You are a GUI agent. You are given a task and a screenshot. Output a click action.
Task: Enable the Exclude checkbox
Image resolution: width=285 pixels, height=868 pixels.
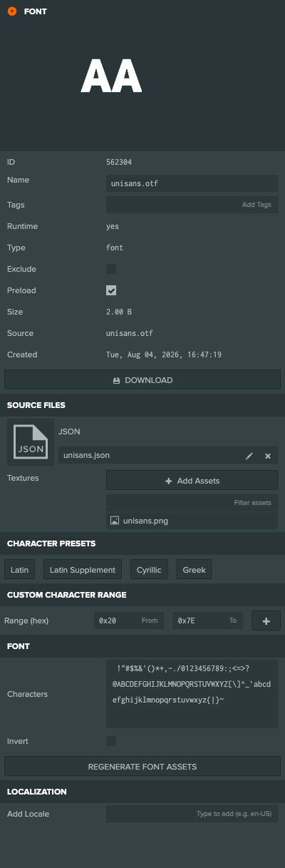pyautogui.click(x=111, y=269)
